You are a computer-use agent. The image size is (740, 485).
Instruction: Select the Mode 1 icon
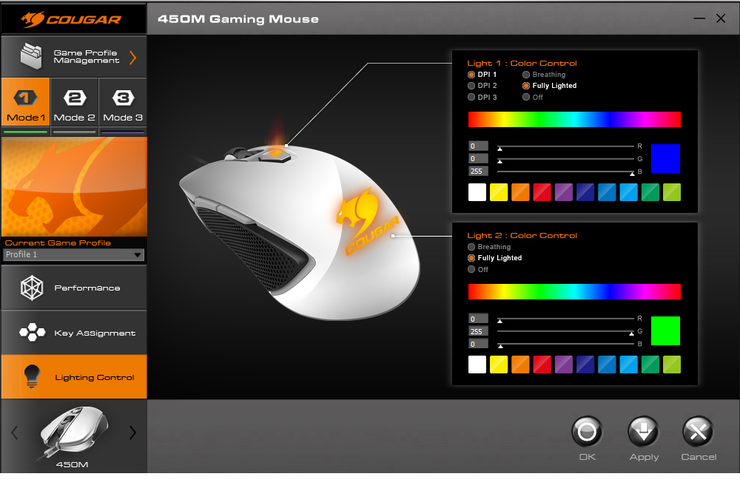26,99
